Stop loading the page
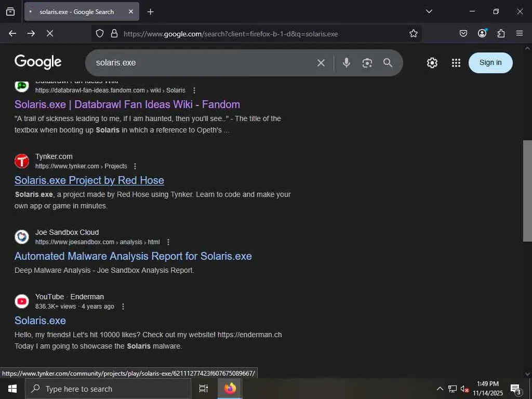The width and height of the screenshot is (532, 399). tap(50, 33)
